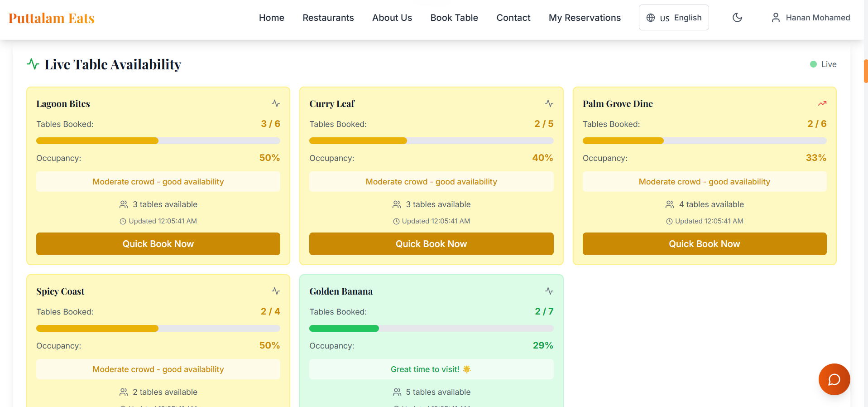This screenshot has height=407, width=868.
Task: Navigate to About Us
Action: point(392,18)
